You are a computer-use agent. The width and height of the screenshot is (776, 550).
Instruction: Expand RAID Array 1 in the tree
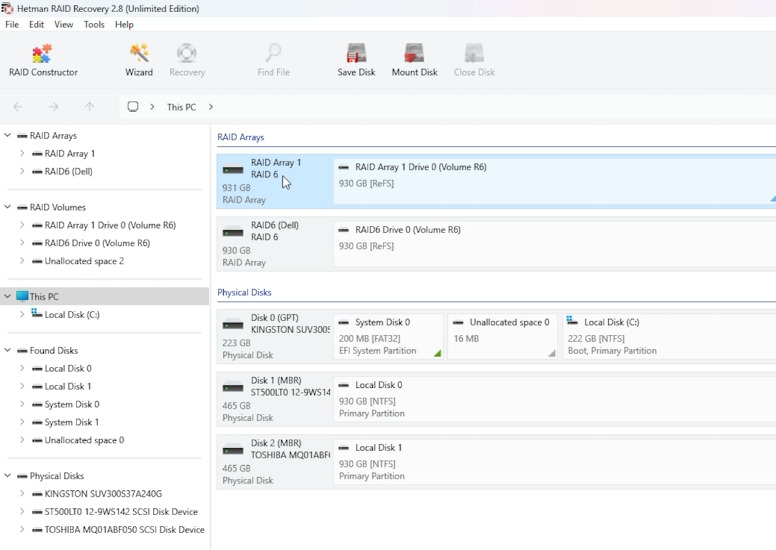pos(22,153)
